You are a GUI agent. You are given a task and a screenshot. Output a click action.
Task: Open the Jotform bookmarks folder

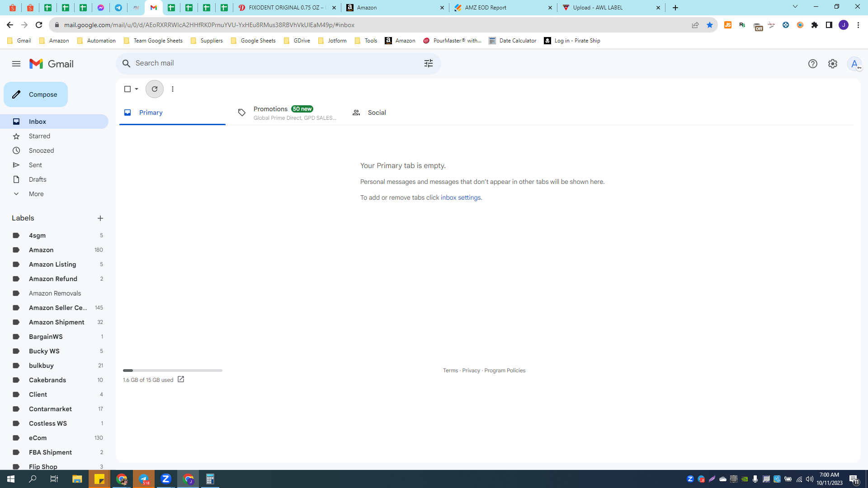[332, 41]
